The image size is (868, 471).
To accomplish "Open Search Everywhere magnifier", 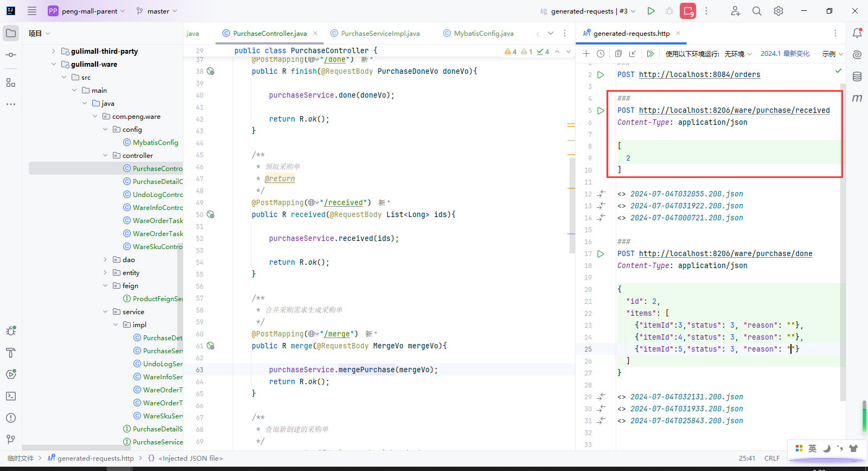I will tap(757, 11).
